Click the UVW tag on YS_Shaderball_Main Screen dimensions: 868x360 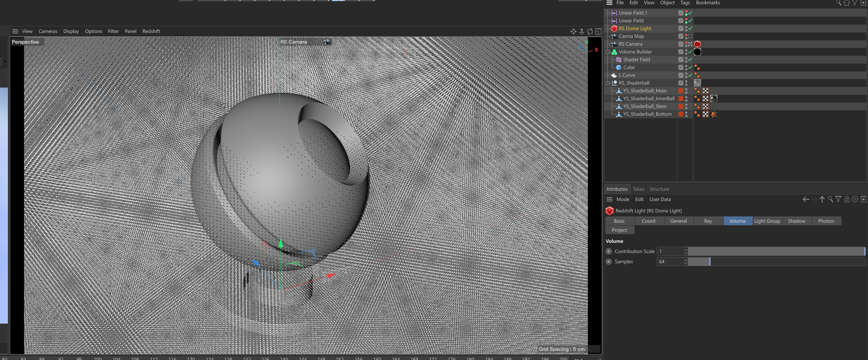(x=705, y=91)
